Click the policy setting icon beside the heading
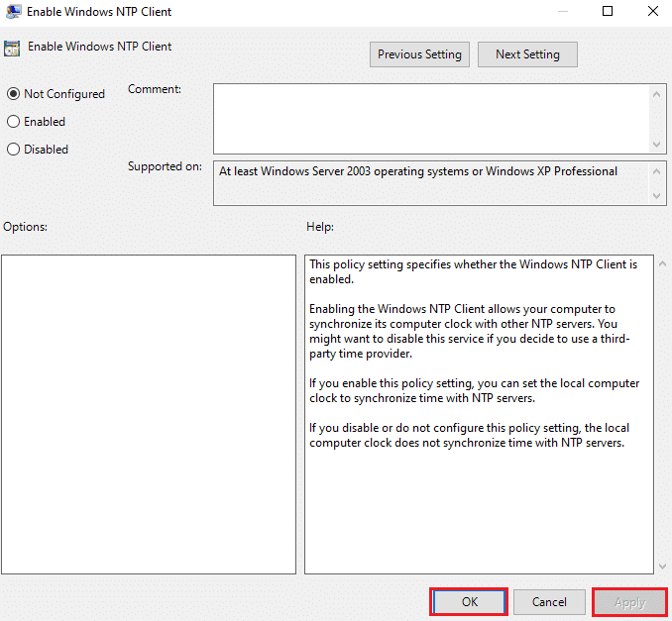The image size is (672, 621). 12,49
